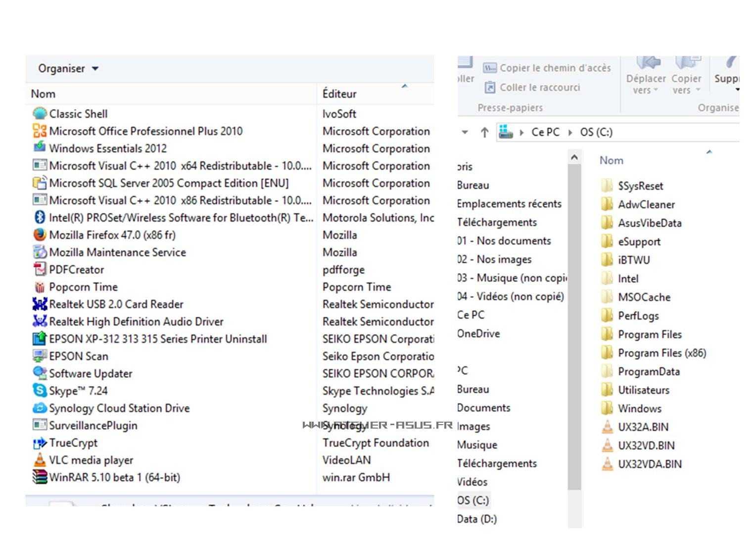Click the Bluetooth PROSet/Wireless Software icon
Viewport: 756px width, 534px height.
[x=40, y=218]
